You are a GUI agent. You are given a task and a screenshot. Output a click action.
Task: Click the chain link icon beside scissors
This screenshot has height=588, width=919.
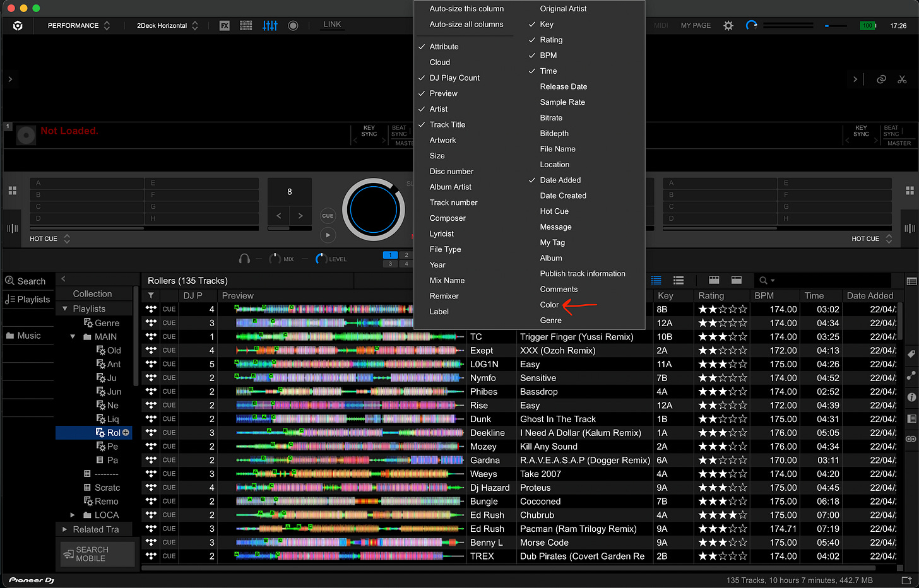coord(882,79)
